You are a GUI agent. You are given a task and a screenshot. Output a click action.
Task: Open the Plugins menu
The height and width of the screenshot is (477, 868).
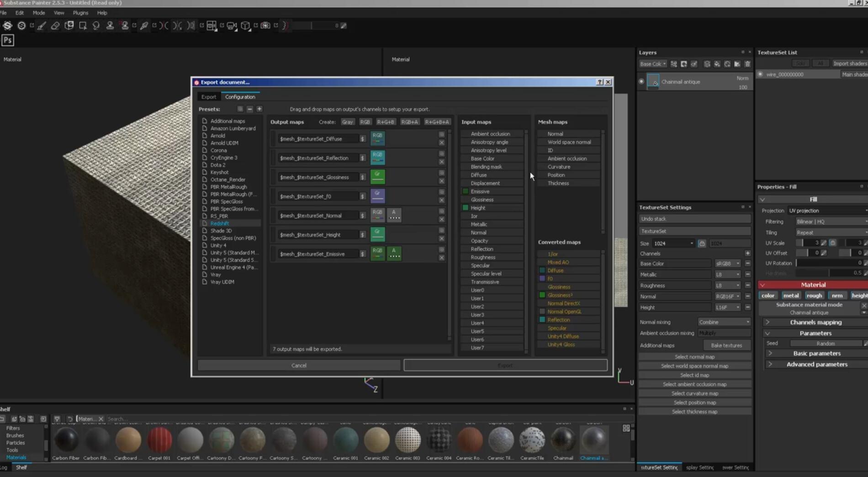point(80,13)
